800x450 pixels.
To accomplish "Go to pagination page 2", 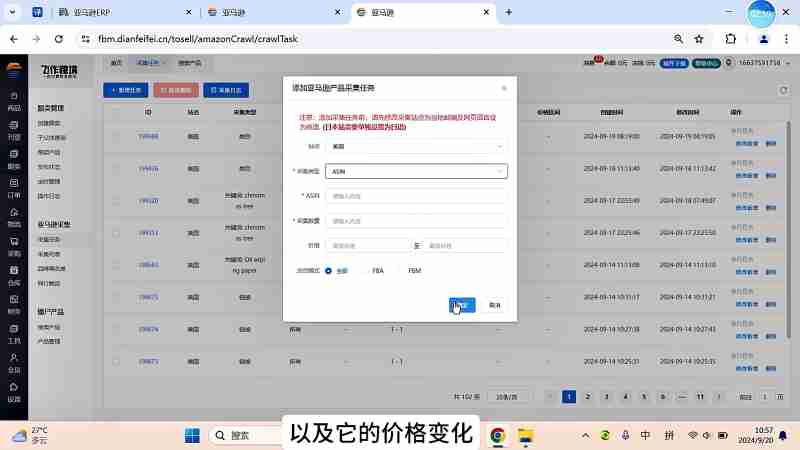I will tap(588, 397).
